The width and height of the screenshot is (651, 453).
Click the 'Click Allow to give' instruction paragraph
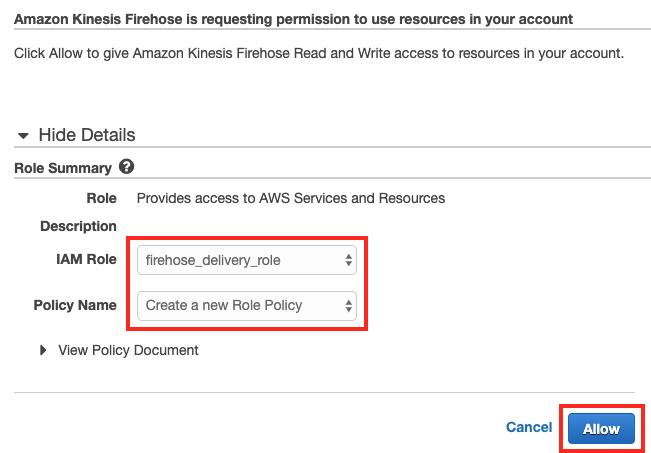click(x=319, y=52)
